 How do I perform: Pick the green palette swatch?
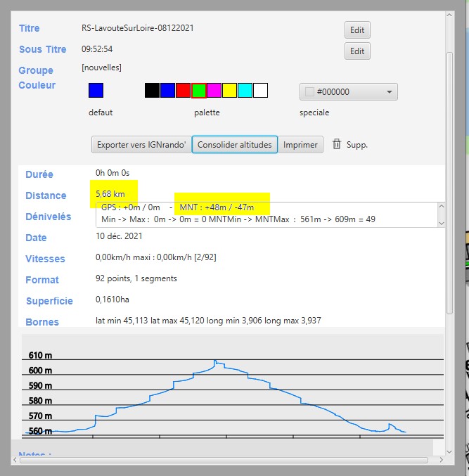[x=199, y=90]
